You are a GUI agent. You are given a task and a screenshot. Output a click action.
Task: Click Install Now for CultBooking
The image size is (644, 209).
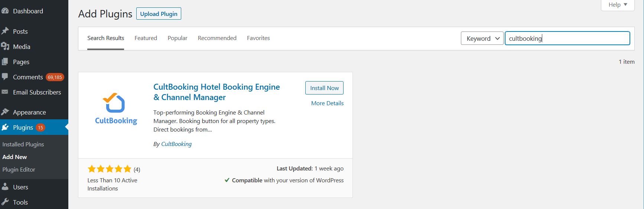[x=324, y=88]
